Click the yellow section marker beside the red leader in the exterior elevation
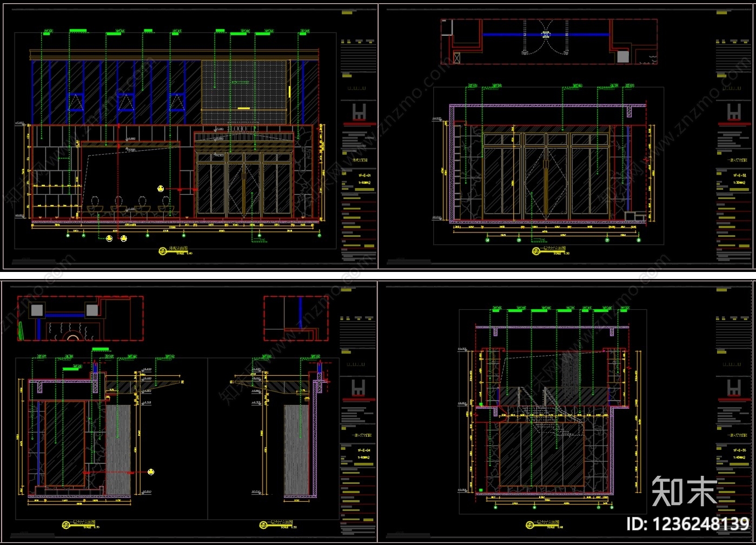 coord(160,188)
